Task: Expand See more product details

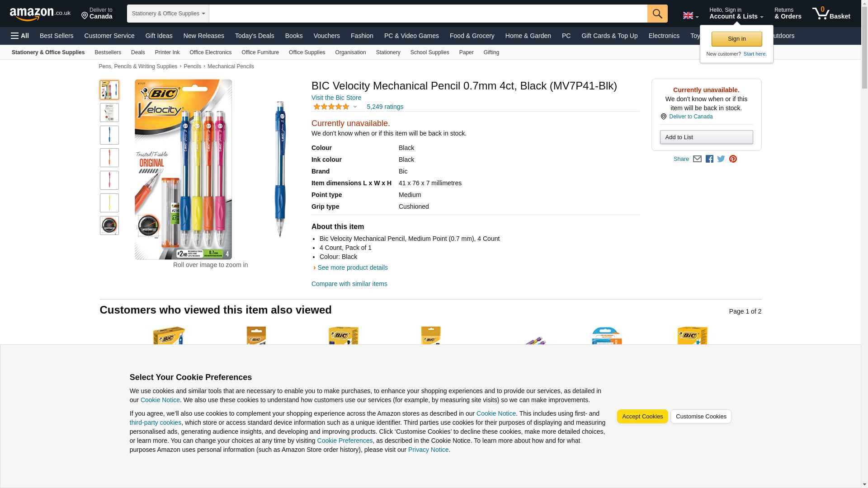Action: 352,267
